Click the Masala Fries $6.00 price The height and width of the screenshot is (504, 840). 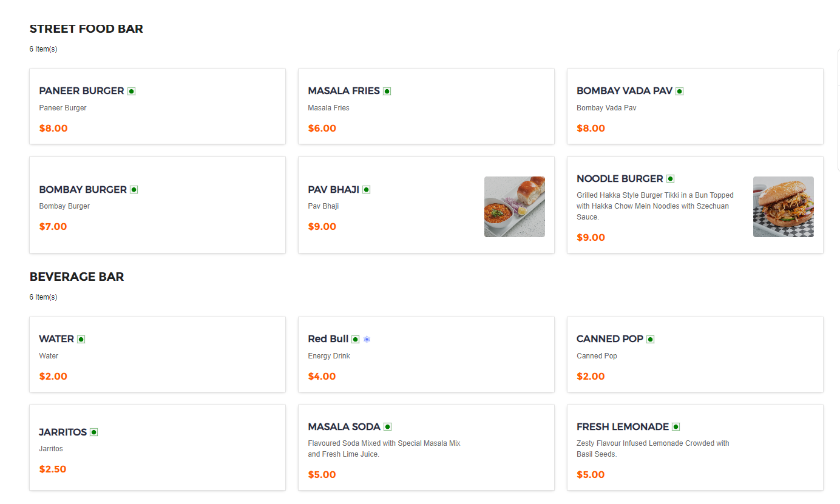pyautogui.click(x=322, y=129)
